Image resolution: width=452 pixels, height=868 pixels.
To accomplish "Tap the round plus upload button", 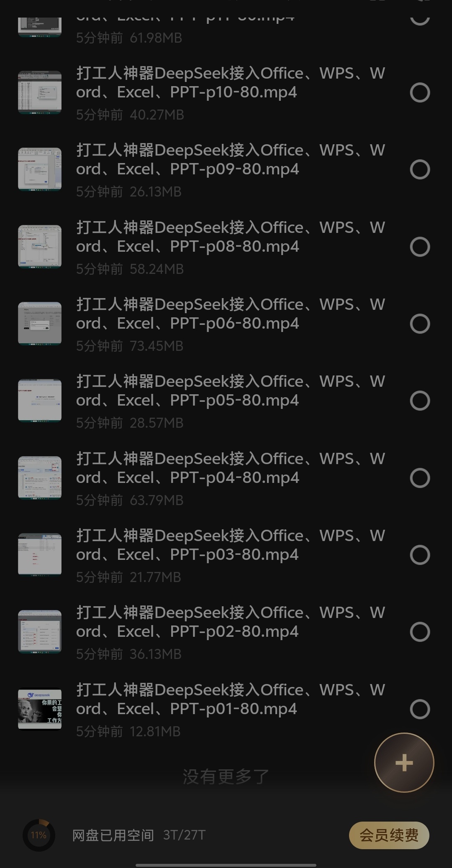I will point(404,763).
